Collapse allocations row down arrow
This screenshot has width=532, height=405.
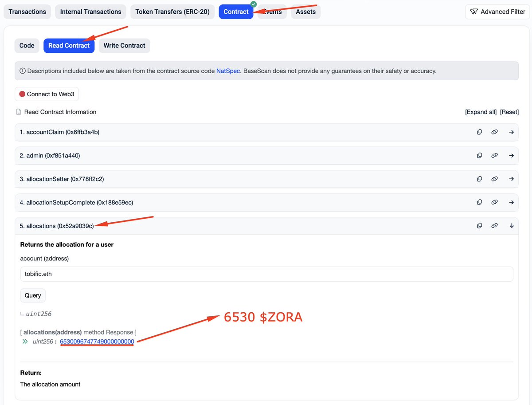(511, 226)
